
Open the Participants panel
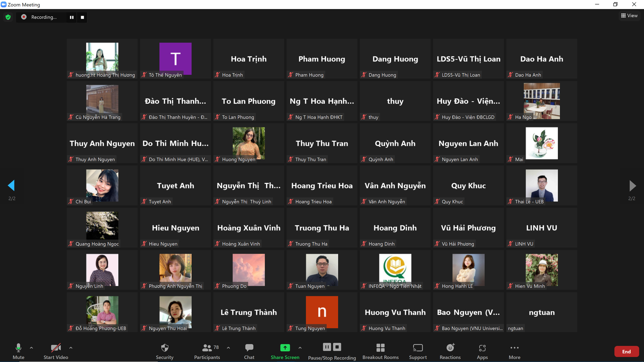[207, 351]
